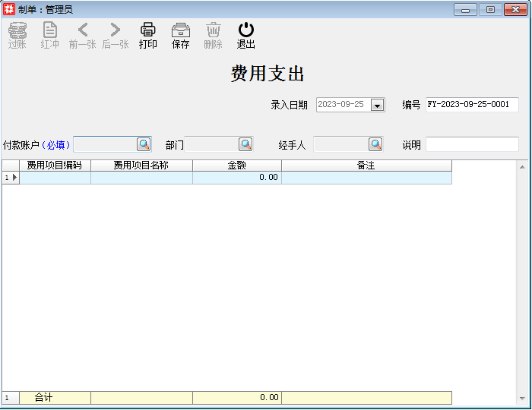This screenshot has width=532, height=410.
Task: Go to next record with 后一张 arrow
Action: click(116, 30)
